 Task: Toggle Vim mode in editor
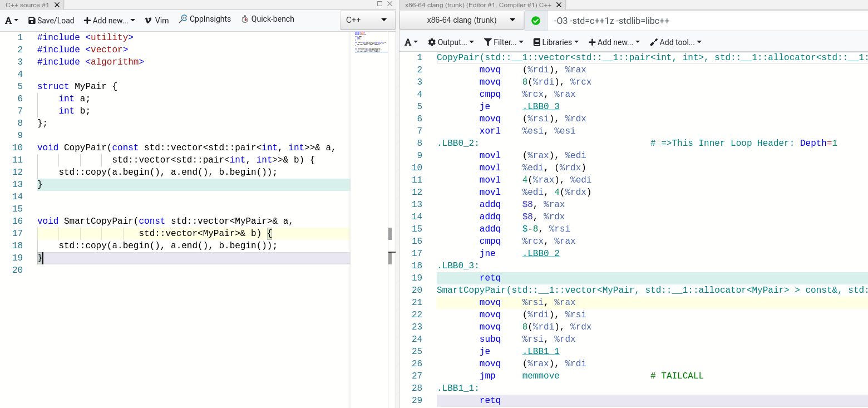click(x=156, y=20)
